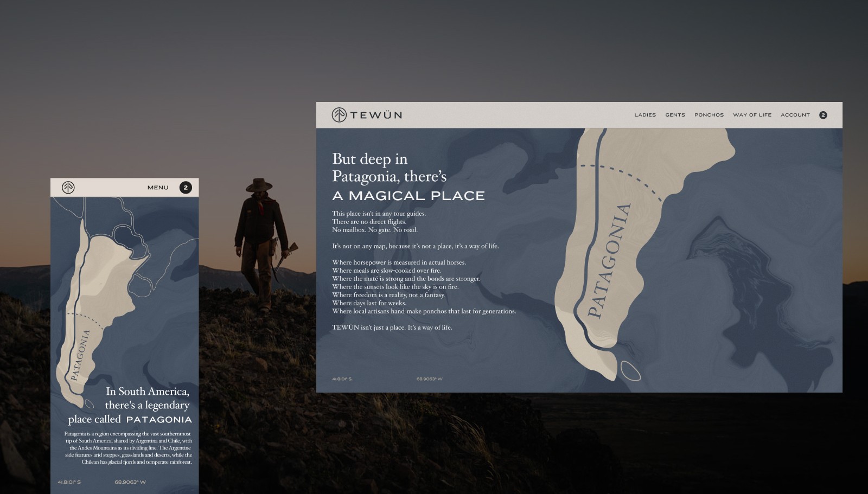
Task: Click 'But deep in Patagonia, there's' heading
Action: click(x=389, y=168)
